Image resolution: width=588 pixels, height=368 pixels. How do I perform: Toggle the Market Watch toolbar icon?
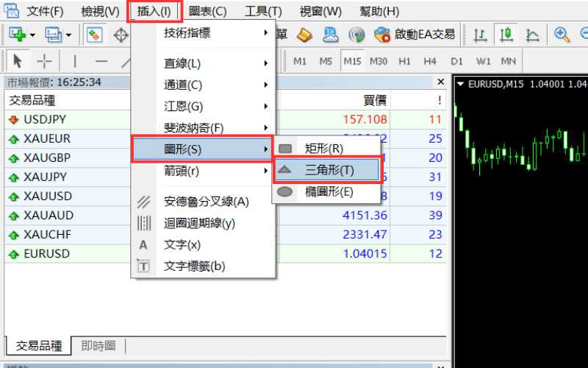point(95,35)
